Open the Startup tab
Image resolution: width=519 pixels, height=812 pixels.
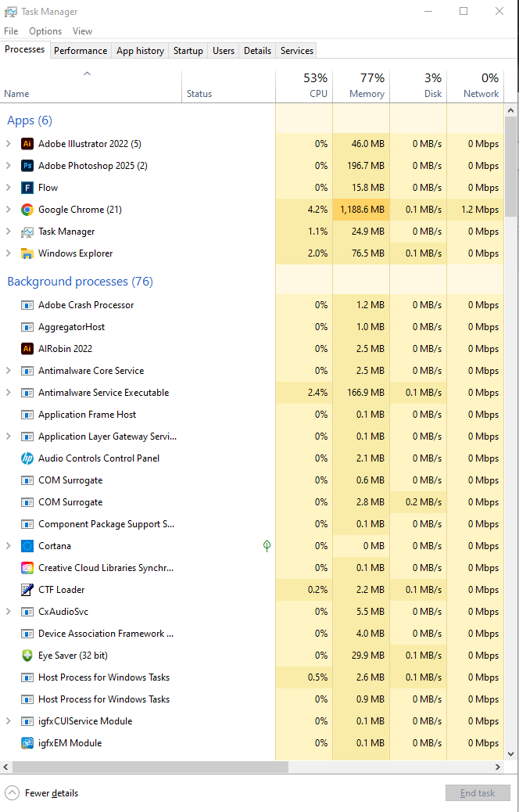[188, 51]
